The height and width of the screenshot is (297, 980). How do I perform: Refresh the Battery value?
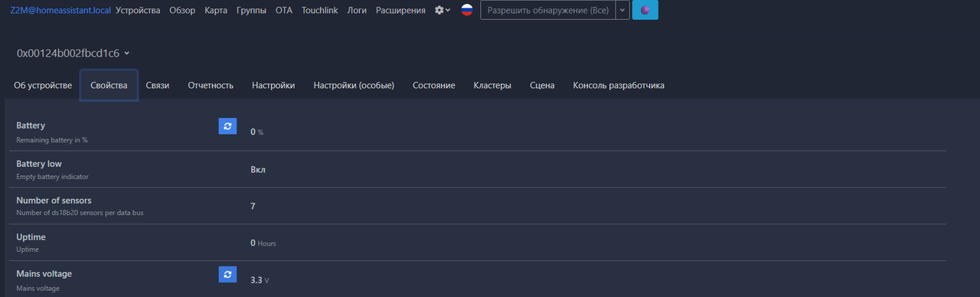pyautogui.click(x=227, y=126)
